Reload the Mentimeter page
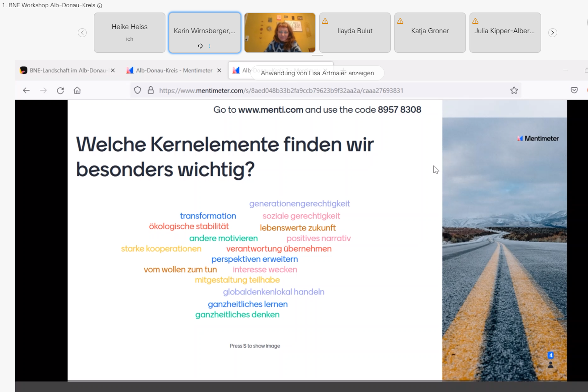The image size is (588, 392). click(x=60, y=90)
